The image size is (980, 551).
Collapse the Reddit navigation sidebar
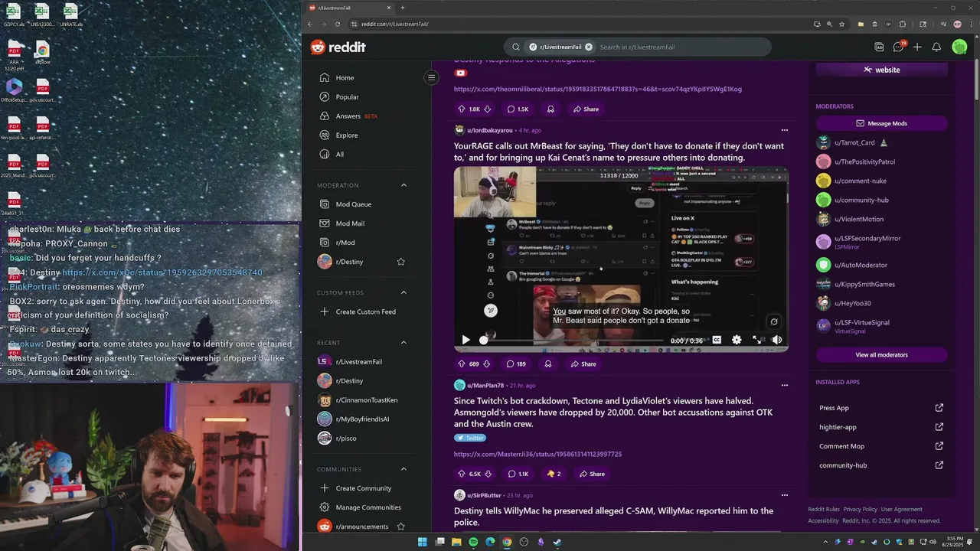click(431, 77)
